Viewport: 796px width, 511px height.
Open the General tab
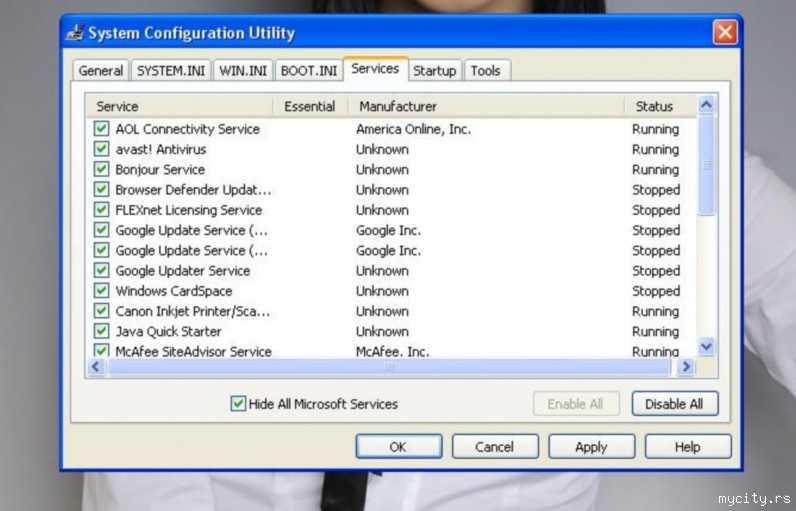[x=101, y=71]
